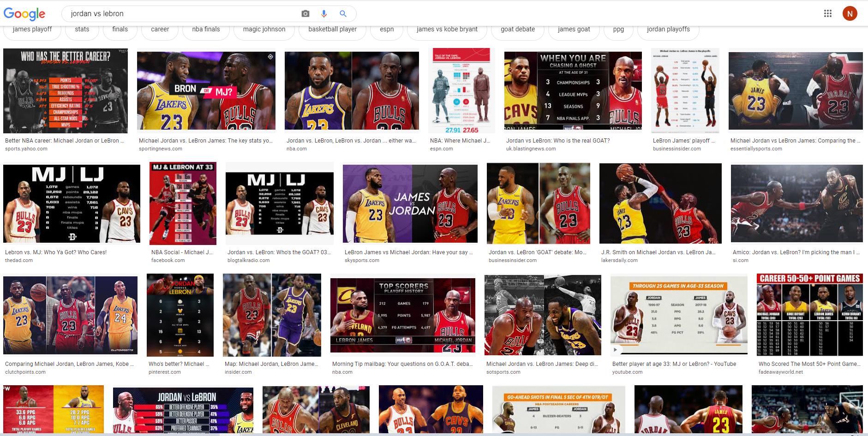Visit clutchpoints.com source link
Image resolution: width=868 pixels, height=436 pixels.
coord(25,372)
